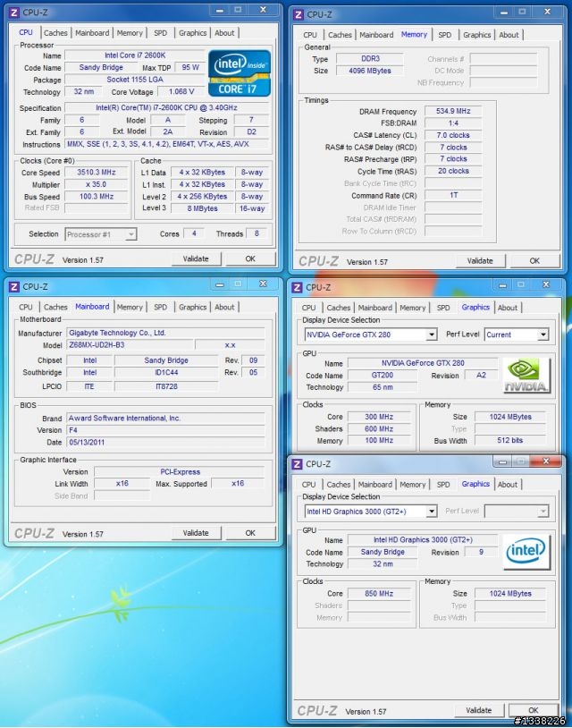Image resolution: width=572 pixels, height=728 pixels.
Task: Click the Command Rate value 1T
Action: (453, 195)
